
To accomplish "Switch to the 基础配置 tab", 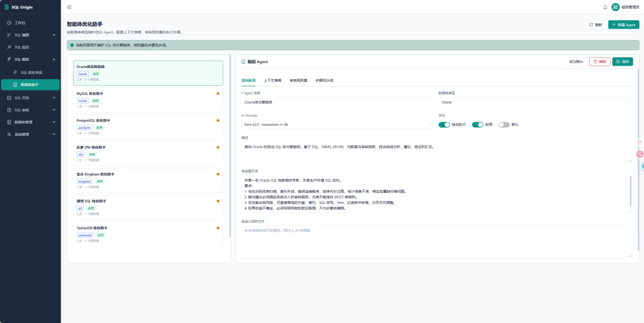I will (249, 80).
